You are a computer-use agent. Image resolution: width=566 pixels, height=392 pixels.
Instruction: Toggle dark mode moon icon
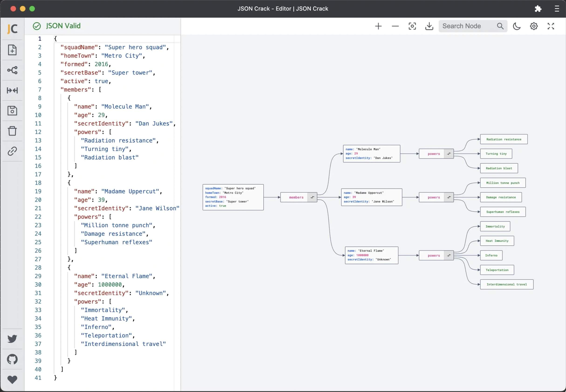517,26
